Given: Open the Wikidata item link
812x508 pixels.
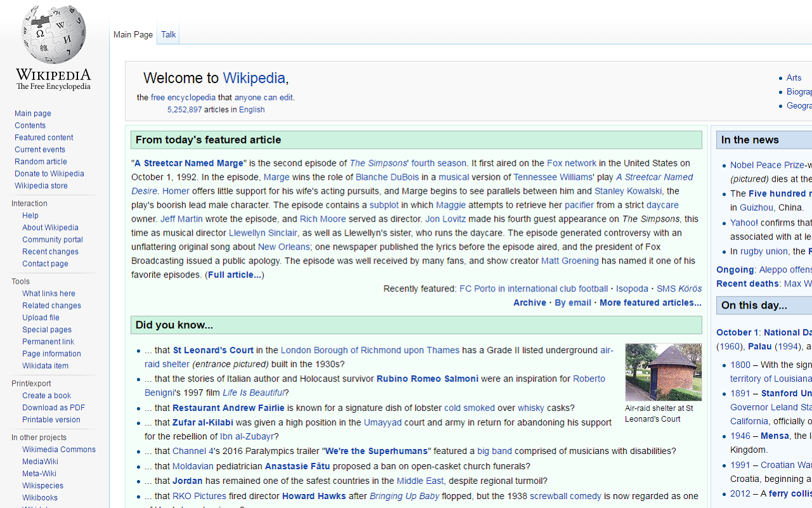Looking at the screenshot, I should (45, 366).
